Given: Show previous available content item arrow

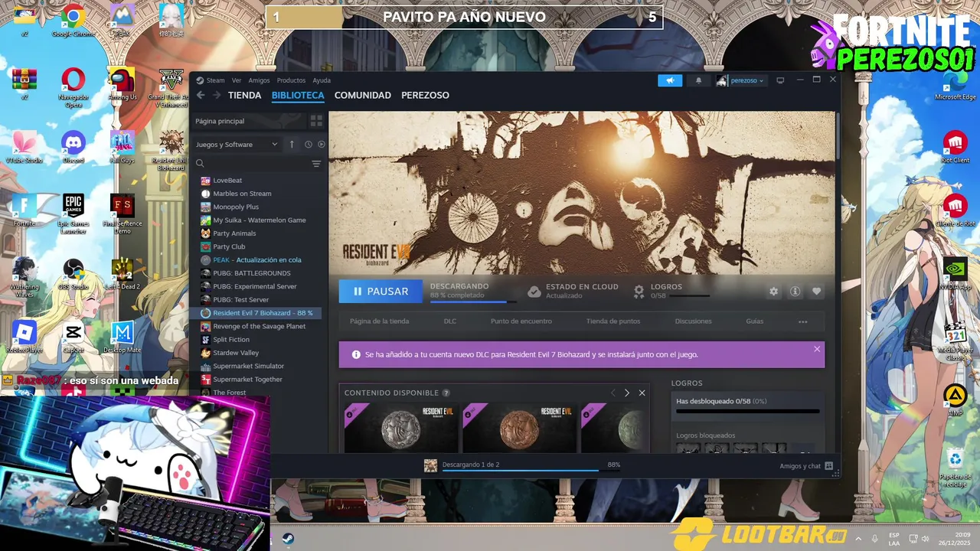Looking at the screenshot, I should tap(612, 393).
